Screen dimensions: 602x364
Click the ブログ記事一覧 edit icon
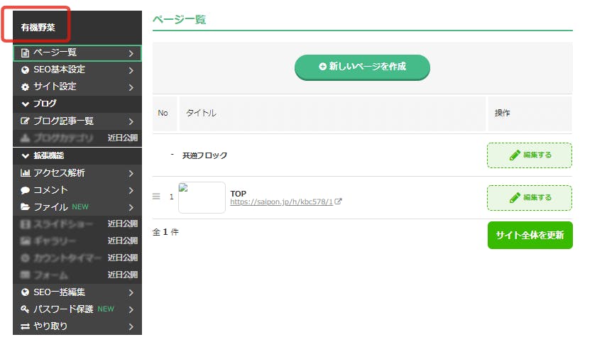pyautogui.click(x=26, y=121)
